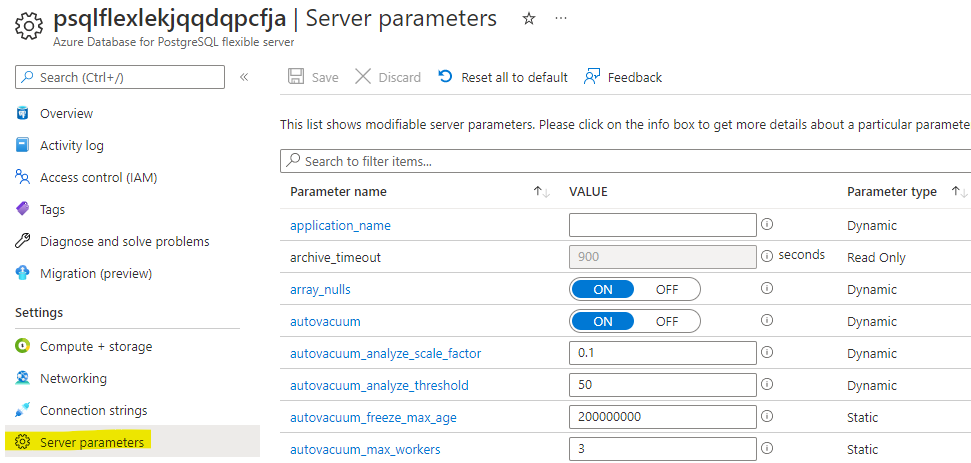Show info for autovacuum parameter
This screenshot has width=971, height=463.
767,320
